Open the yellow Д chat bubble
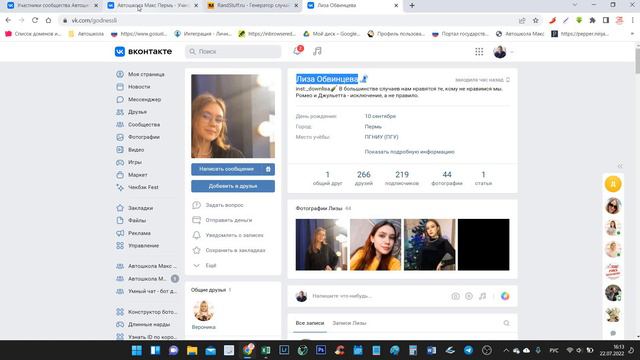Image resolution: width=640 pixels, height=360 pixels. [x=613, y=184]
